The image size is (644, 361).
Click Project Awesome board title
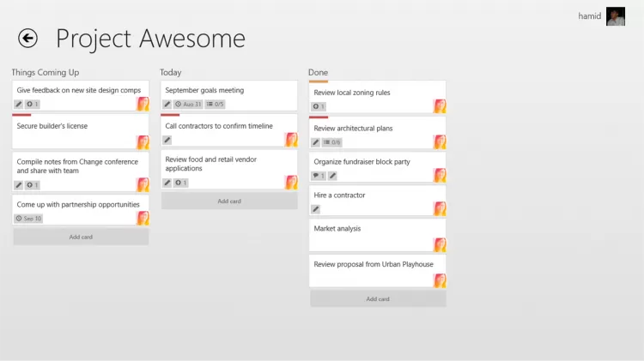(x=150, y=39)
